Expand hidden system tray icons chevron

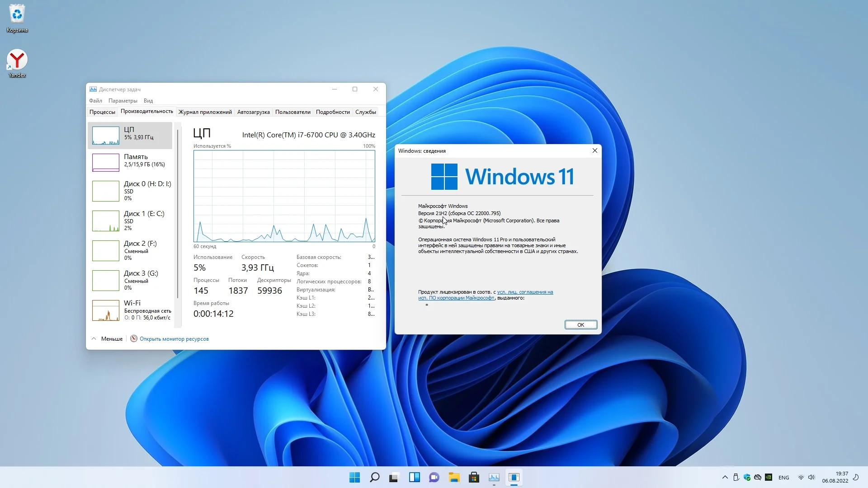tap(725, 477)
